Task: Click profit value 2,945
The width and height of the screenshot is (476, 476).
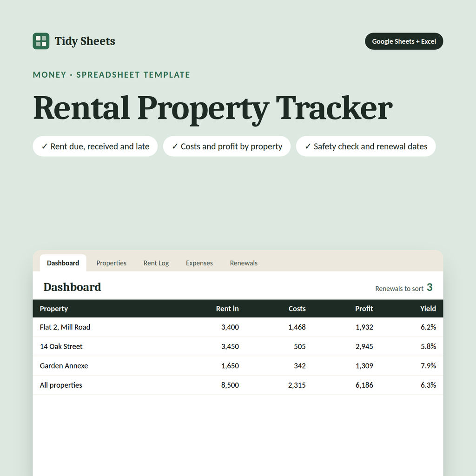Action: coord(364,346)
